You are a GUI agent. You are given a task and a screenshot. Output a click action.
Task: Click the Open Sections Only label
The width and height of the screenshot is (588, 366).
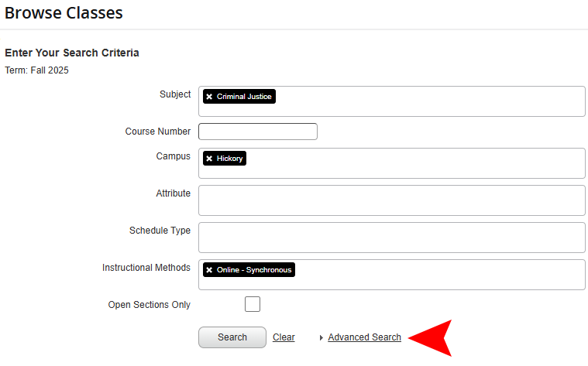(150, 305)
